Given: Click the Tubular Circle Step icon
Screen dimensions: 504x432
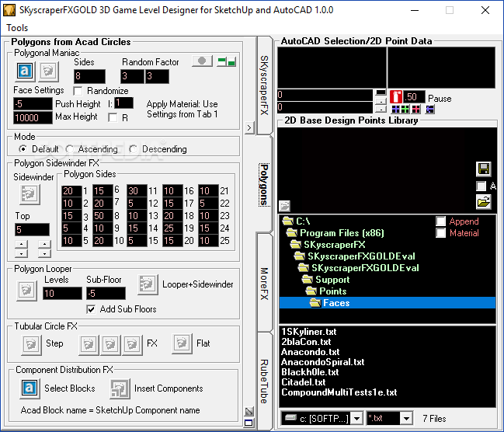Looking at the screenshot, I should (x=31, y=344).
